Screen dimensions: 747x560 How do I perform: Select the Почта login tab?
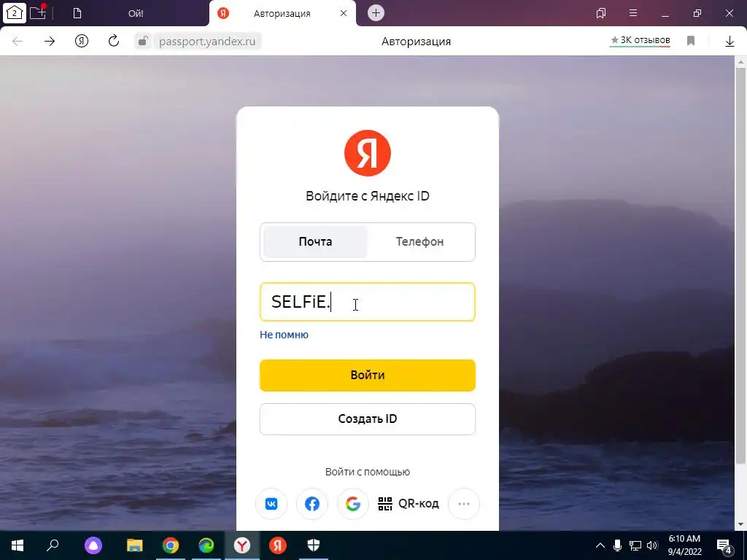(315, 242)
